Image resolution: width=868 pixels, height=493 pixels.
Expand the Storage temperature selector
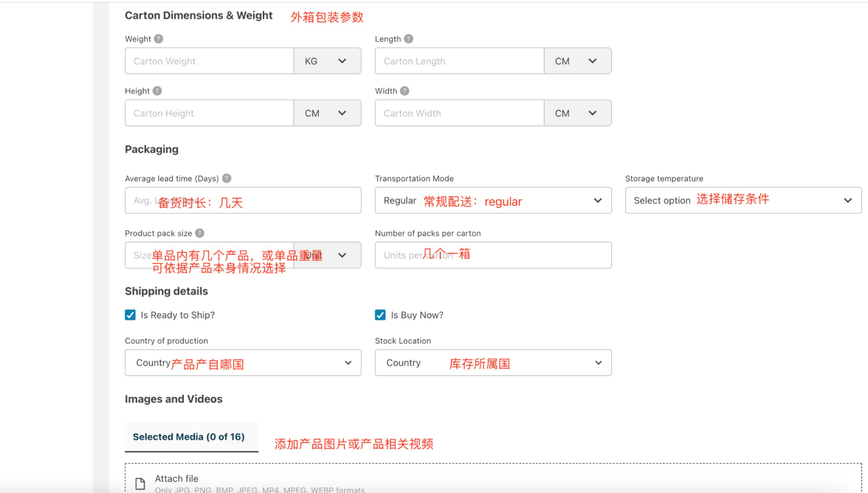743,200
